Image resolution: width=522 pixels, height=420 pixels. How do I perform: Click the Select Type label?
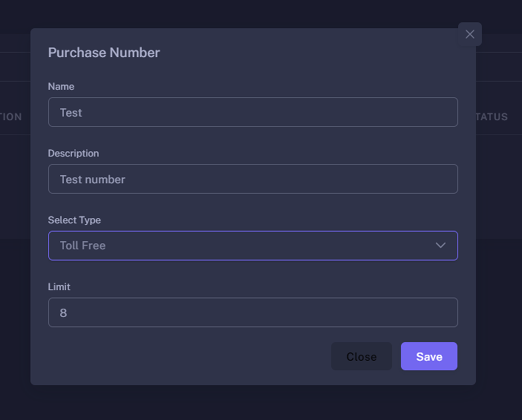tap(74, 220)
